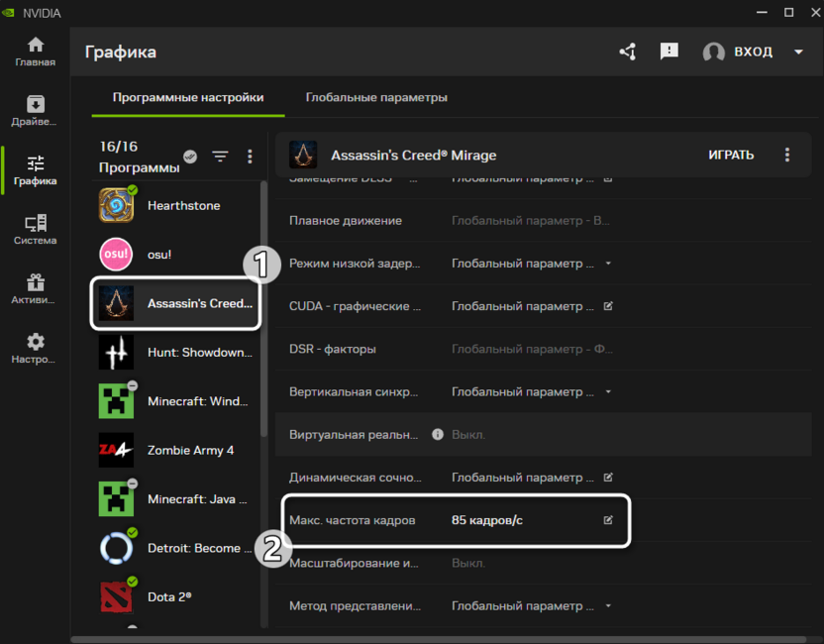Switch to Глобальные параметры tab

tap(376, 97)
